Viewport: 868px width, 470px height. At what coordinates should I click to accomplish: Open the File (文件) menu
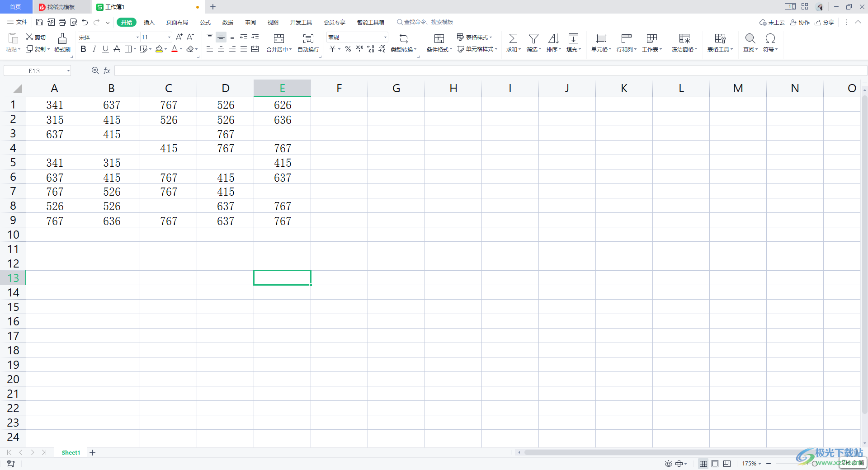[17, 22]
